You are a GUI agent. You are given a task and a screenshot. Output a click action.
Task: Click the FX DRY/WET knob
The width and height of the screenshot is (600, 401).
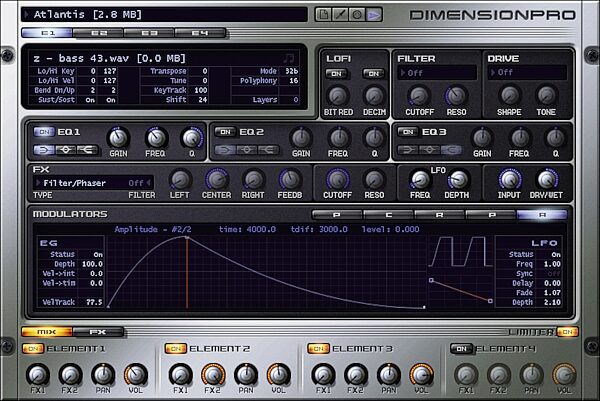pos(547,179)
